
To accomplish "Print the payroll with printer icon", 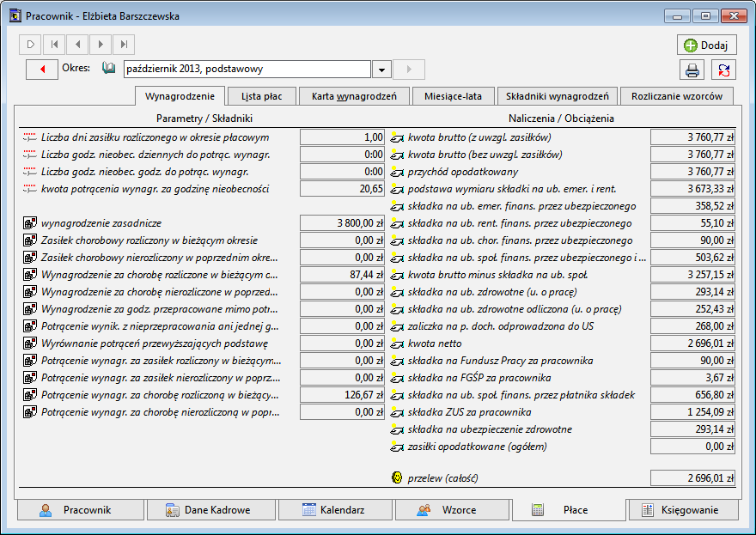I will click(x=692, y=70).
